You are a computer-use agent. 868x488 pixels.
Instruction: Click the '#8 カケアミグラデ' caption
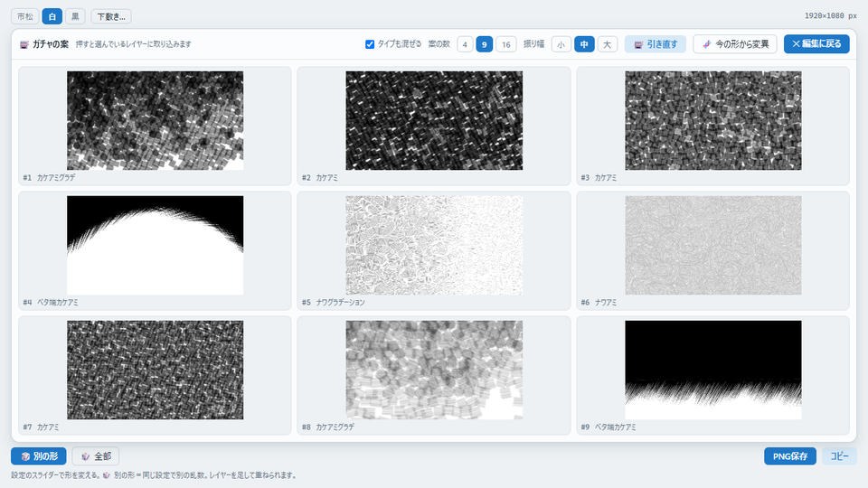pos(327,427)
